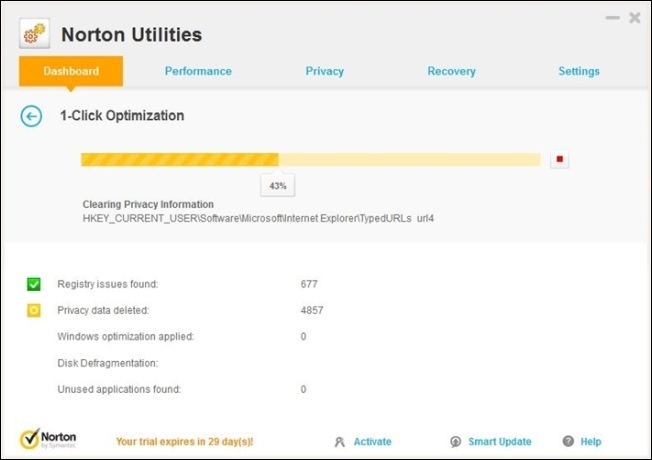Click the Unused applications found label
This screenshot has height=460, width=652.
coord(119,389)
